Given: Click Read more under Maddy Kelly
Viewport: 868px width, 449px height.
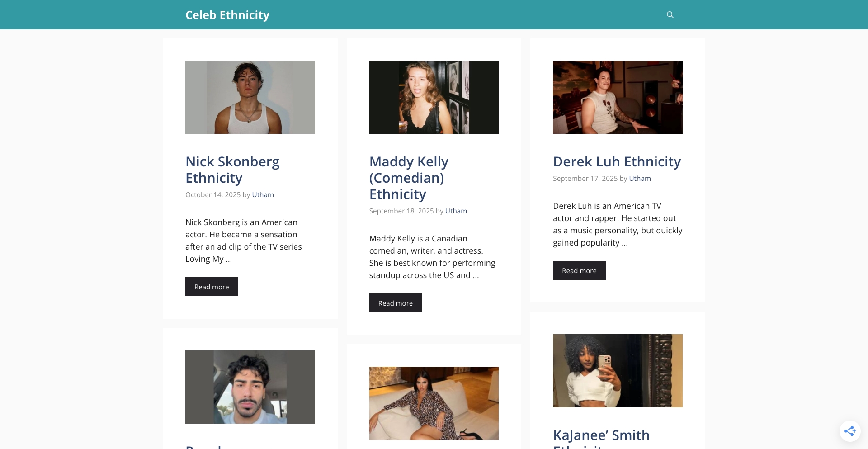Looking at the screenshot, I should point(395,303).
